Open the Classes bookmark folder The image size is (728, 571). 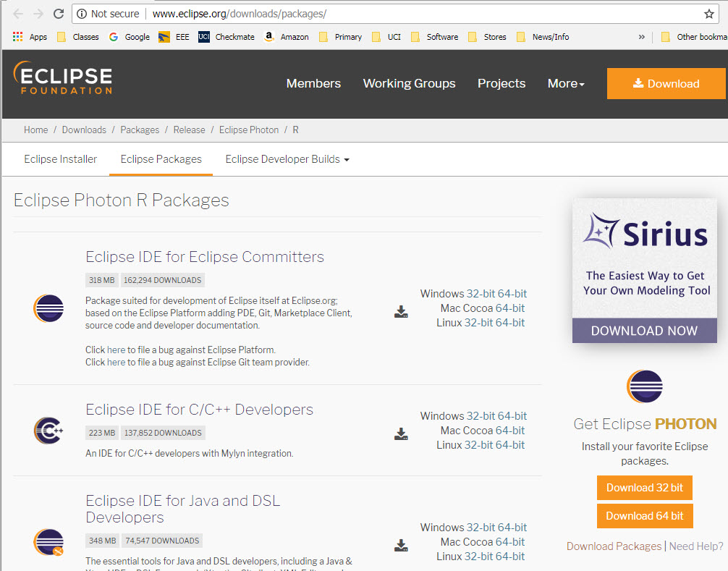pos(77,37)
